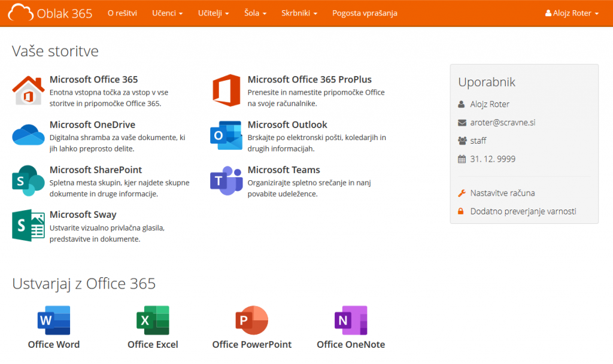Launch the Outlook envelope icon

tap(226, 135)
